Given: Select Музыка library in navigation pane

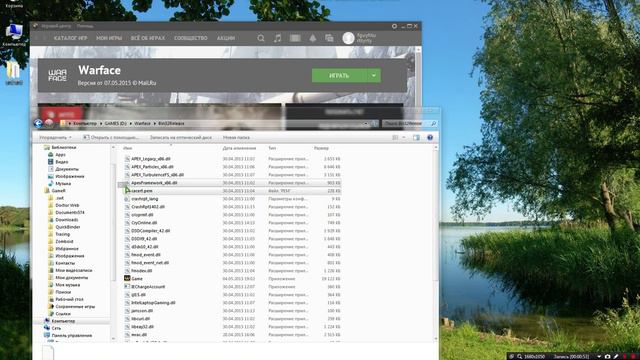Looking at the screenshot, I should pos(63,184).
